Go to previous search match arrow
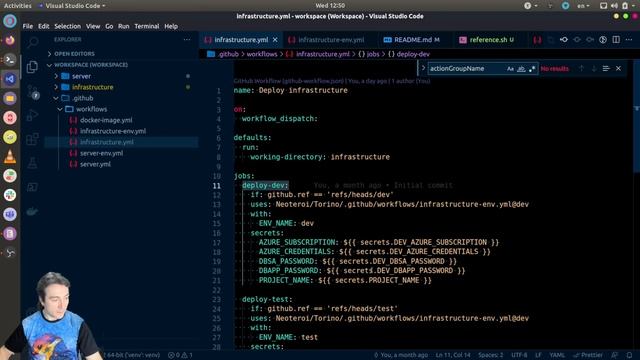The width and height of the screenshot is (640, 360). click(x=582, y=69)
